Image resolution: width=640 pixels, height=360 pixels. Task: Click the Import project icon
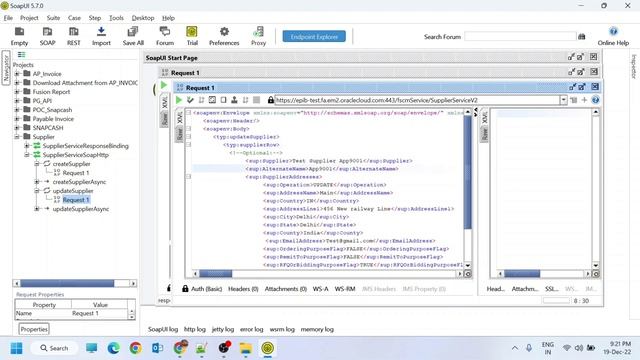(x=101, y=36)
